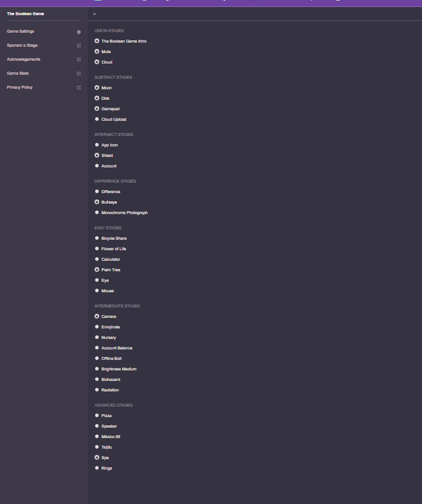
Task: Select the Pizza stage bullet
Action: coord(97,416)
